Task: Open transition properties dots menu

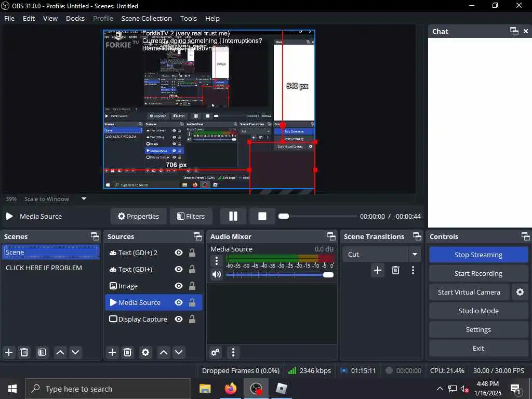Action: pos(413,270)
